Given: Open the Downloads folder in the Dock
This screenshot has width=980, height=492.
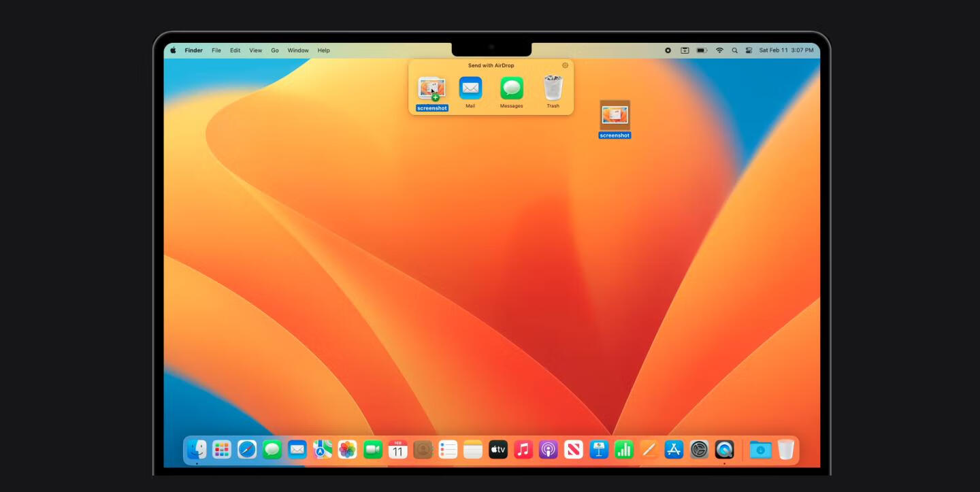Looking at the screenshot, I should pyautogui.click(x=760, y=449).
